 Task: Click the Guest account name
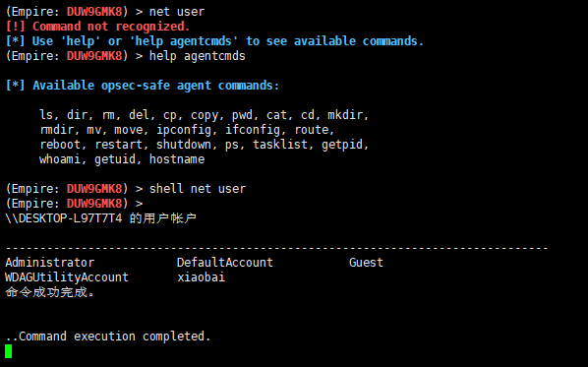click(366, 263)
